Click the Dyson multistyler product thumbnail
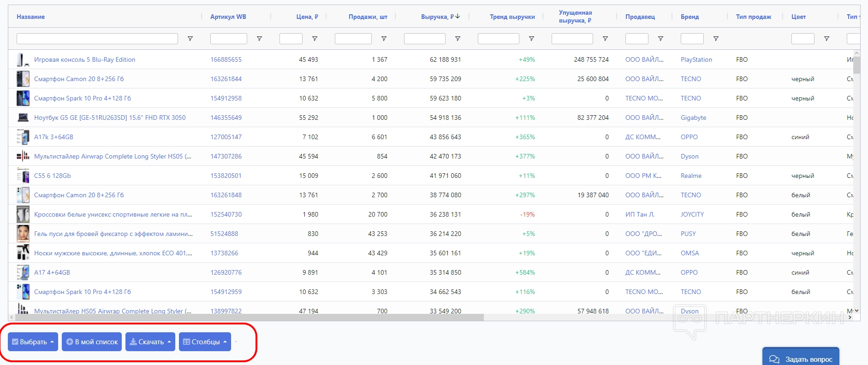This screenshot has width=868, height=365. pos(23,156)
